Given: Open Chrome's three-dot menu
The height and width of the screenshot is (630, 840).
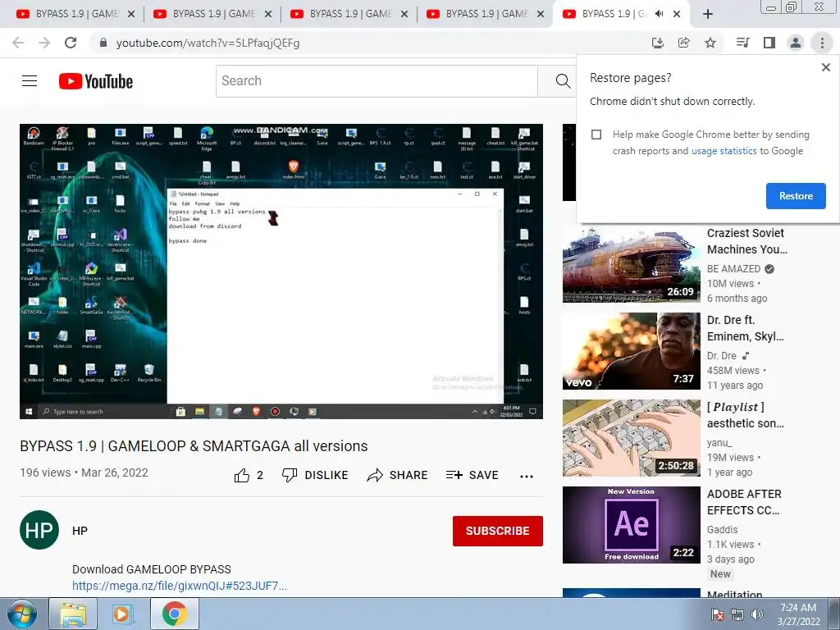Looking at the screenshot, I should pyautogui.click(x=822, y=43).
